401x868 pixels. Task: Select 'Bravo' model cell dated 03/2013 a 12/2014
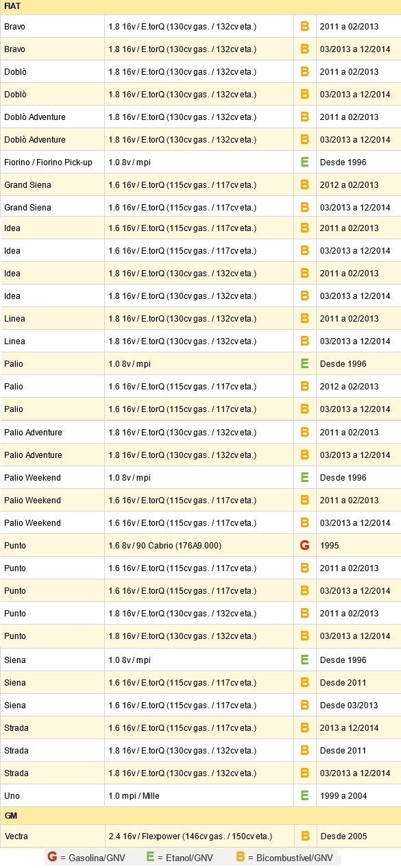(x=52, y=49)
